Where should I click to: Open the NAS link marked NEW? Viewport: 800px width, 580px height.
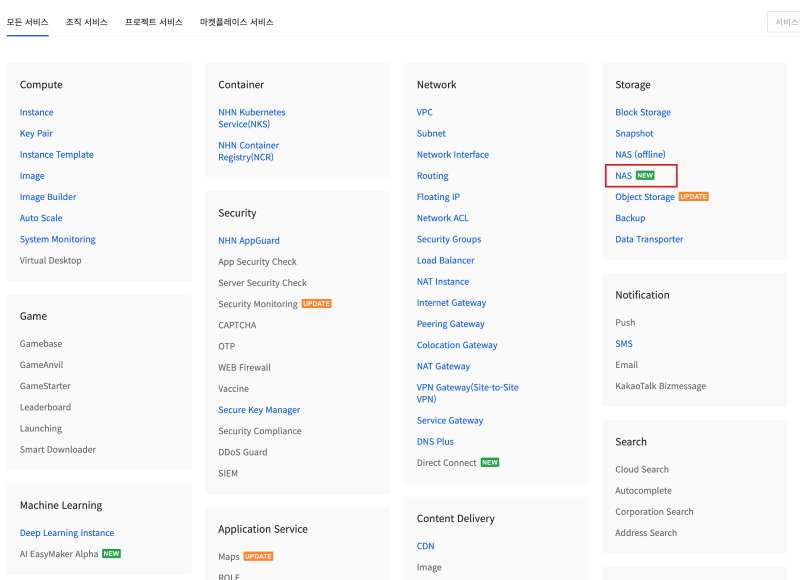pyautogui.click(x=623, y=176)
